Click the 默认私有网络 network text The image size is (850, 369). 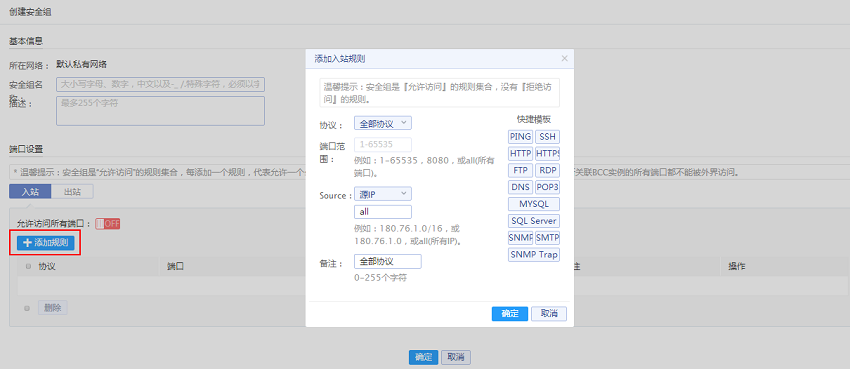pyautogui.click(x=81, y=64)
